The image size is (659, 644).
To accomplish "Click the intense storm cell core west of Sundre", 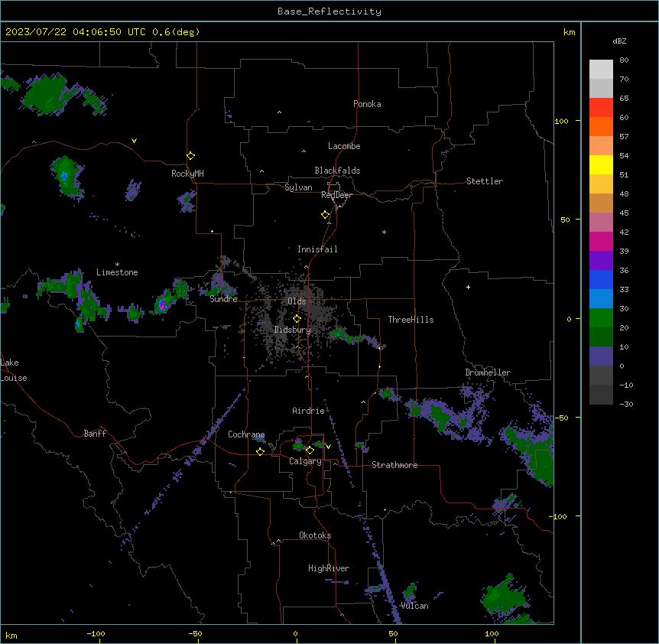I will (x=162, y=304).
